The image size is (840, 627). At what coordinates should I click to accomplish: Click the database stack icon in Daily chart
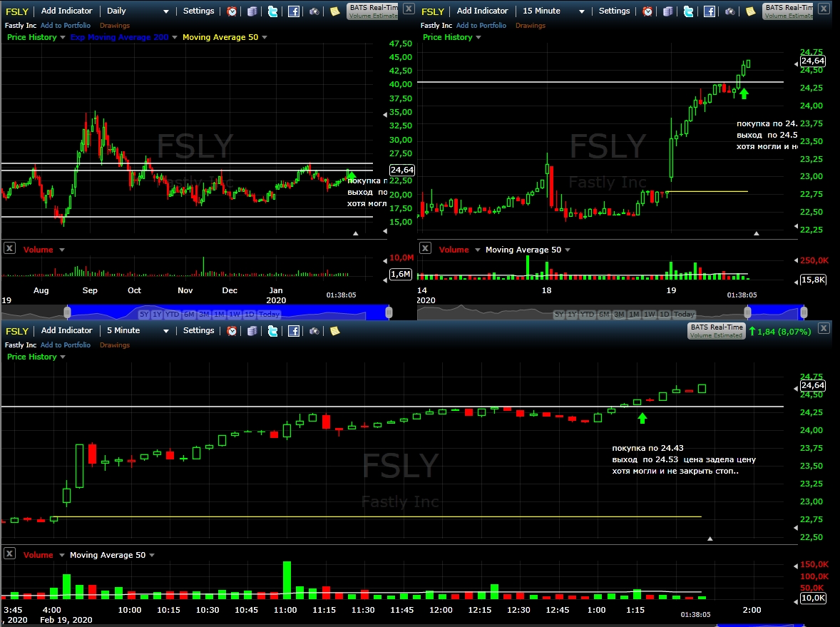[x=252, y=11]
